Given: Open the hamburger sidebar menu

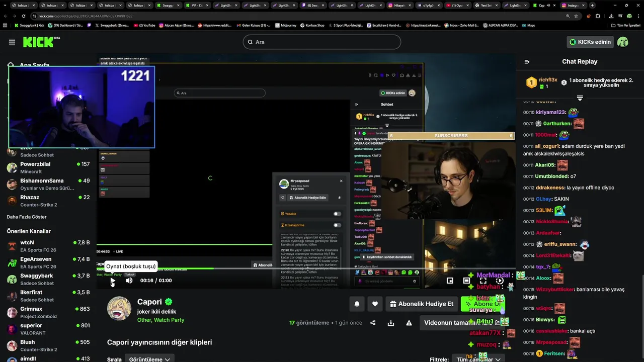Looking at the screenshot, I should point(12,42).
